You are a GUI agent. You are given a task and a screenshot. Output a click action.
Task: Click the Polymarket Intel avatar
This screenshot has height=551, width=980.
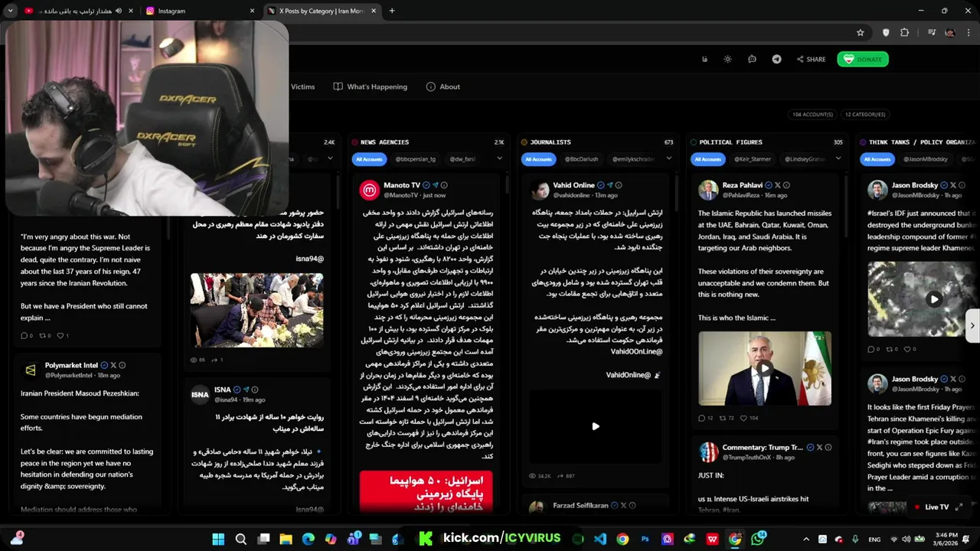[x=31, y=370]
